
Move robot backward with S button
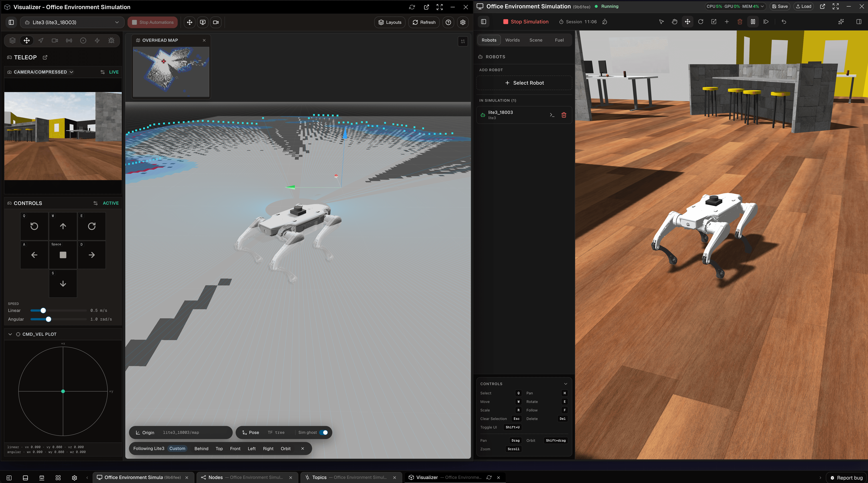click(x=63, y=284)
